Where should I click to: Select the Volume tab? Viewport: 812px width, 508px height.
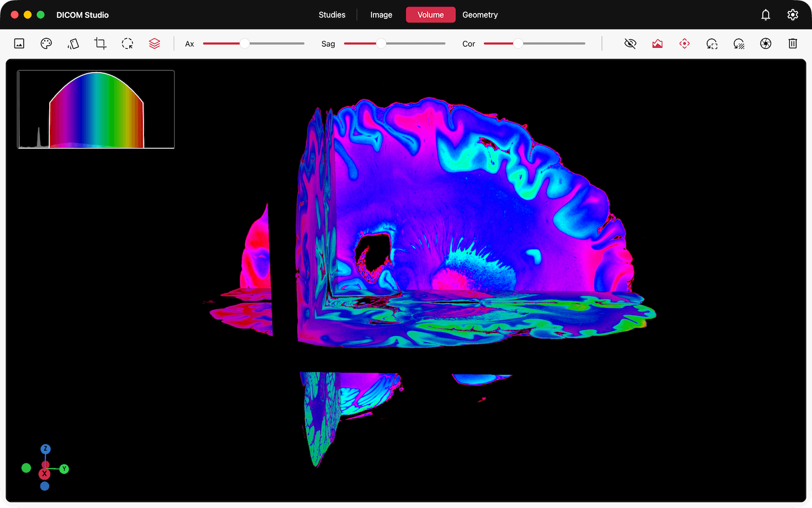(x=430, y=15)
